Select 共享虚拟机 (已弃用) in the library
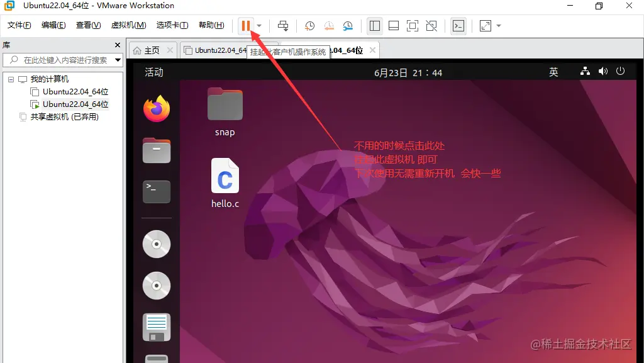Viewport: 644px width, 363px height. (65, 117)
